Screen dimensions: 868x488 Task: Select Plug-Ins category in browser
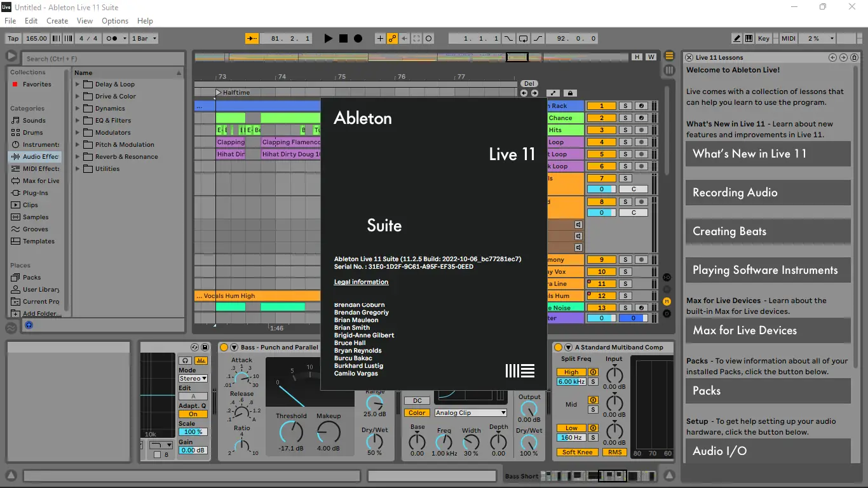36,193
